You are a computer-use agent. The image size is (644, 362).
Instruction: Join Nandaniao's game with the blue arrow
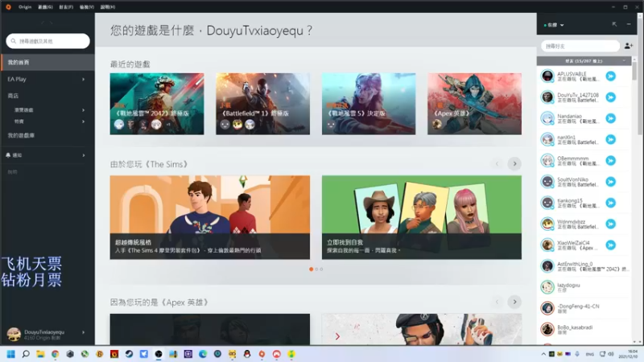tap(611, 118)
